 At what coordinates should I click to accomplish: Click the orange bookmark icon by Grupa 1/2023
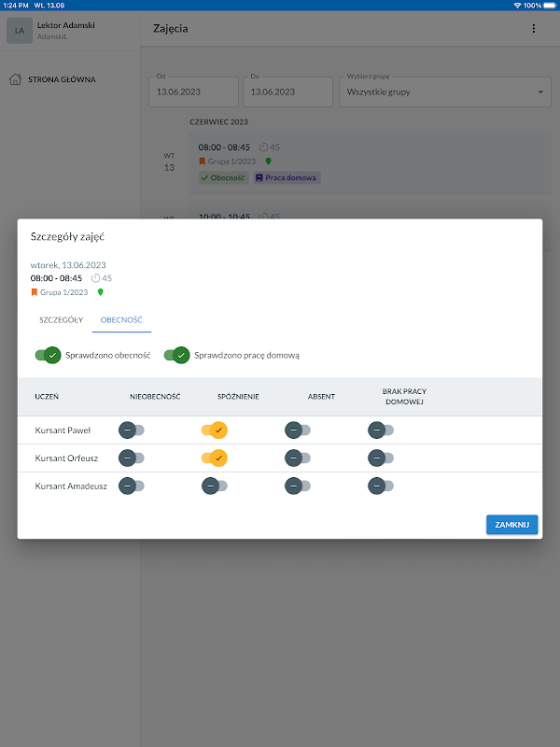coord(34,292)
